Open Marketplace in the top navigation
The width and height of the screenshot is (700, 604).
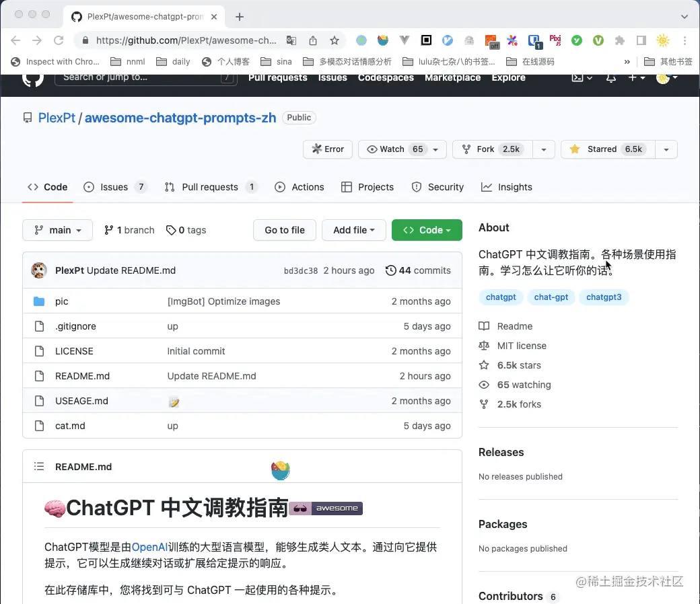pos(453,77)
